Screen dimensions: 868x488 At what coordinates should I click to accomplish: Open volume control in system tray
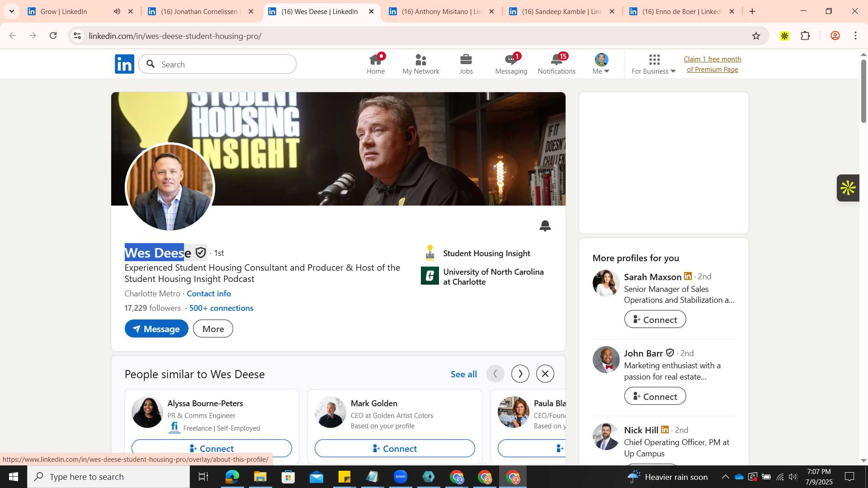coord(793,477)
